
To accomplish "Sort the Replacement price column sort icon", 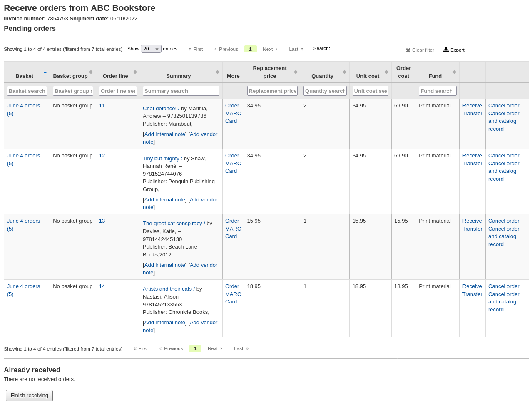I will pyautogui.click(x=296, y=72).
